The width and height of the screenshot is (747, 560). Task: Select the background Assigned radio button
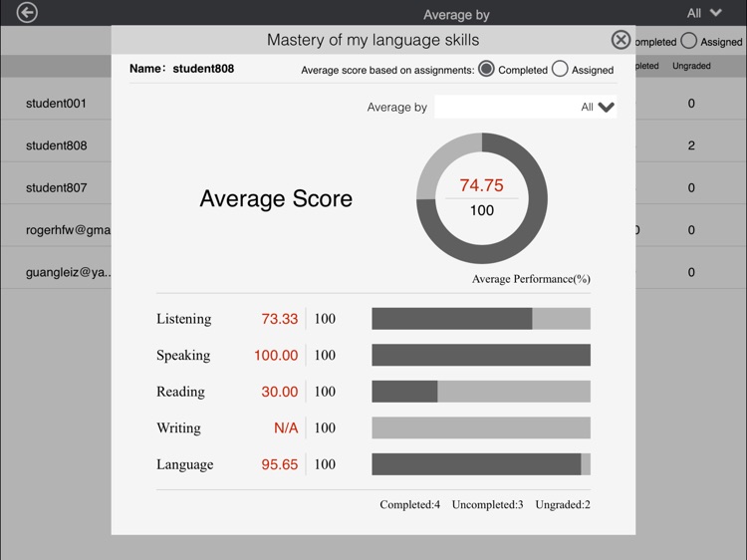688,41
